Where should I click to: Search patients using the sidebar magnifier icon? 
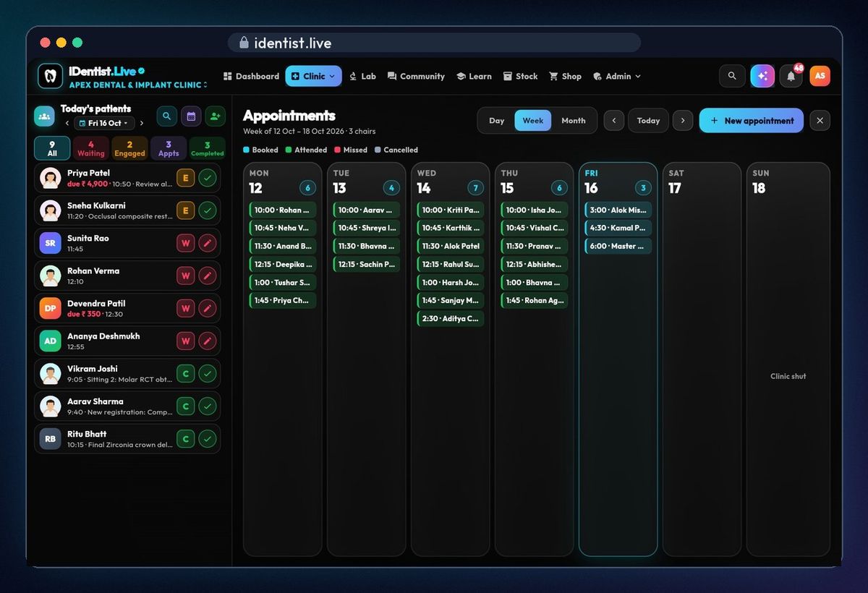coord(167,116)
